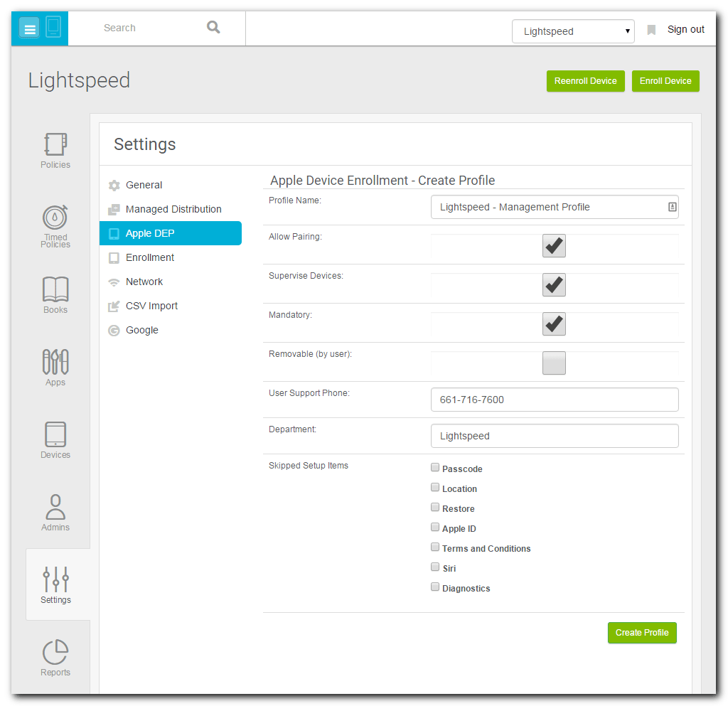Check the Terms and Conditions checkbox
728x706 pixels.
tap(435, 547)
